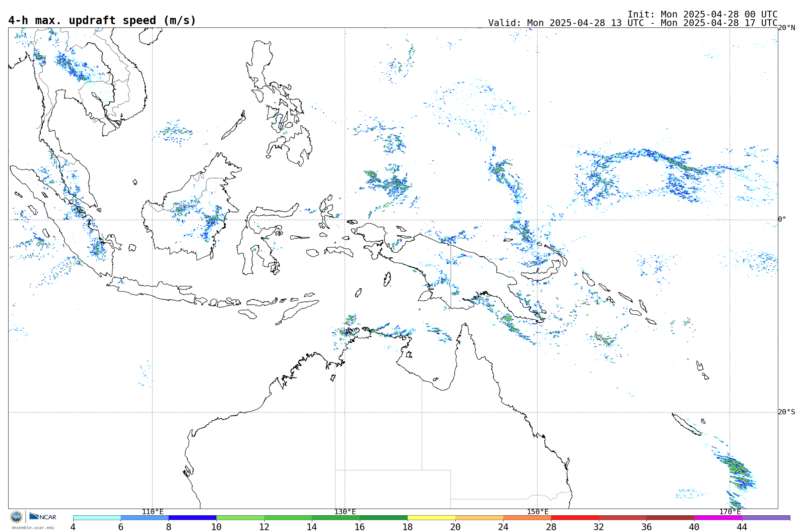Select the 'Valid:' time range line
This screenshot has height=532, width=802.
[x=633, y=23]
